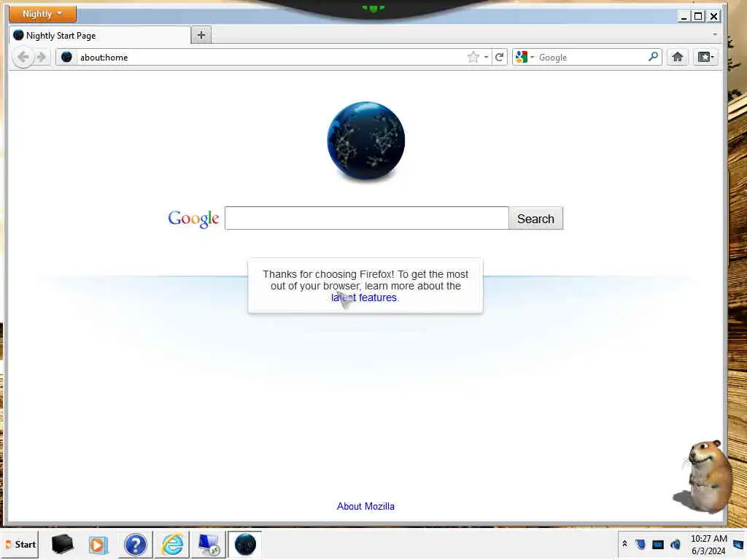Open the latest features link
The image size is (747, 560).
click(x=364, y=297)
